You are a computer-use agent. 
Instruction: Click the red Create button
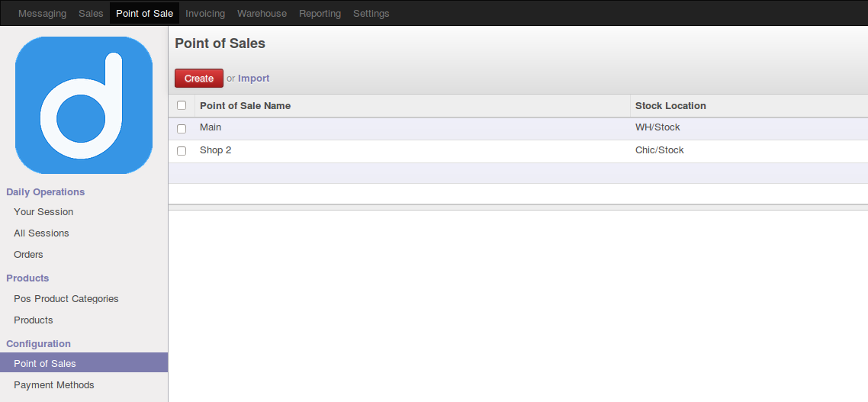click(199, 78)
